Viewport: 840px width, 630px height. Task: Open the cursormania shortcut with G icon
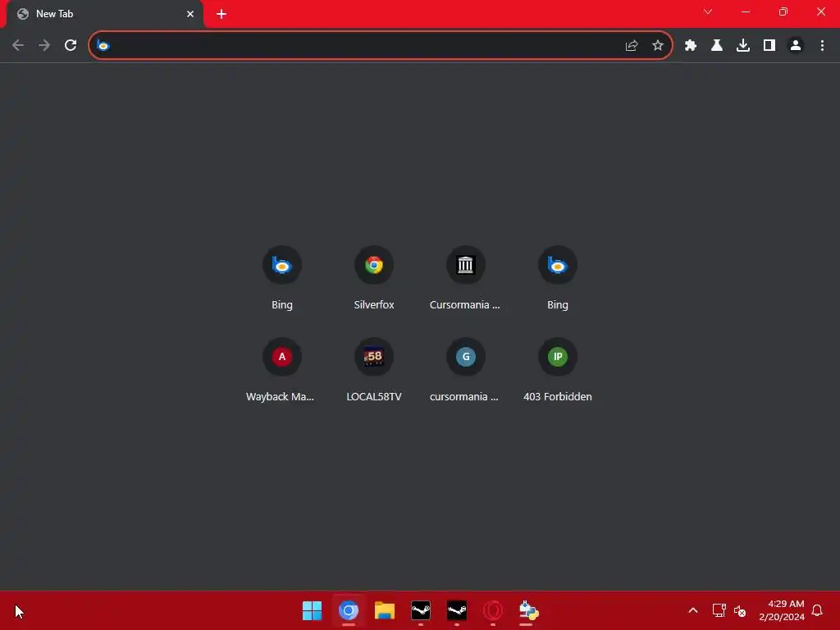point(466,370)
